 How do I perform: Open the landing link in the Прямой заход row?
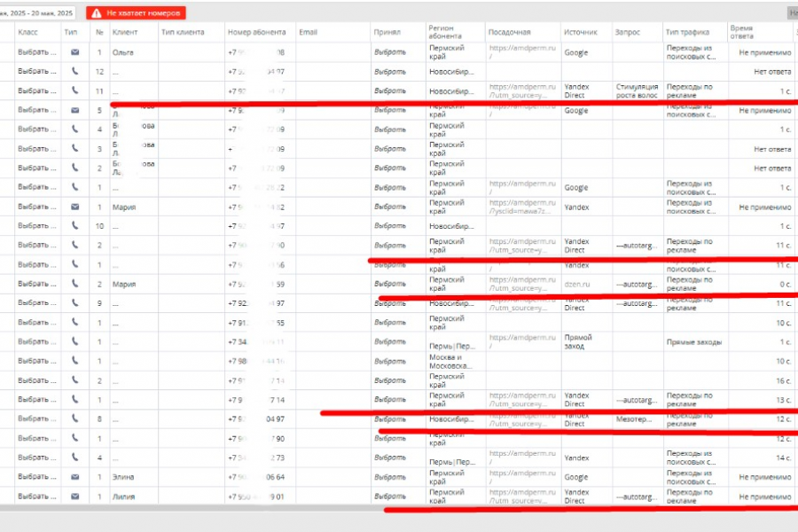(522, 341)
